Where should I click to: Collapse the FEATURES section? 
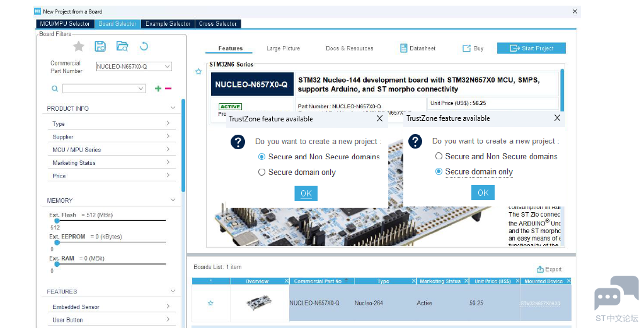click(x=173, y=291)
